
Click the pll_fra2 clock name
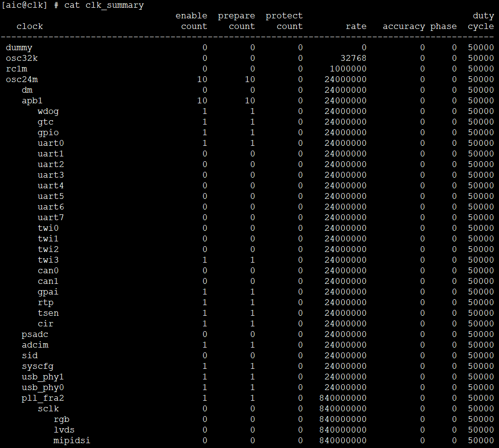[x=43, y=398]
